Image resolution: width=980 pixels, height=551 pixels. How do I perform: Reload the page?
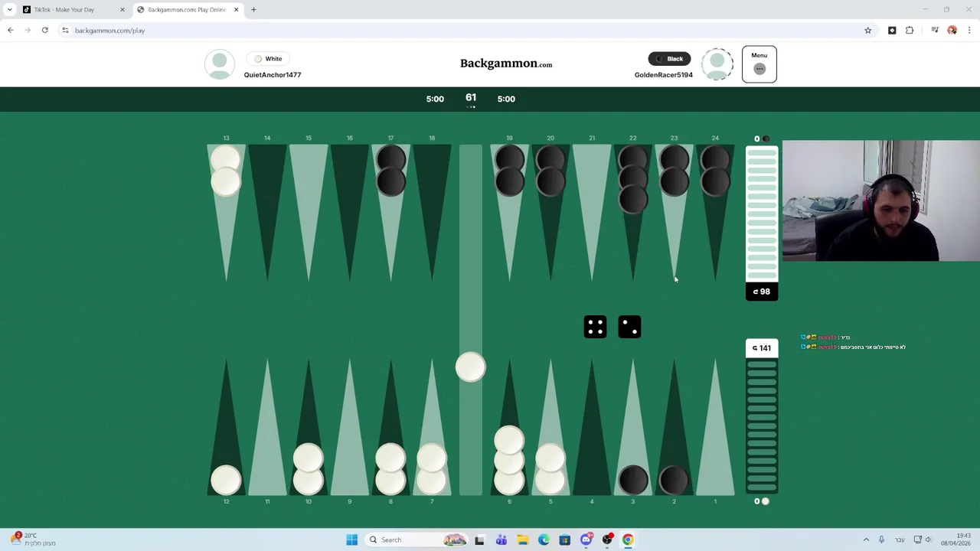(44, 31)
